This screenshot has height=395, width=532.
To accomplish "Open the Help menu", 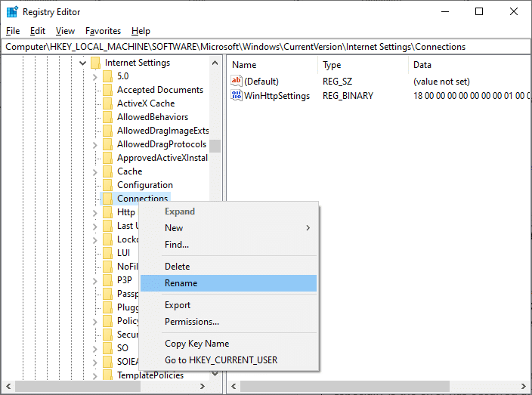I will 141,31.
